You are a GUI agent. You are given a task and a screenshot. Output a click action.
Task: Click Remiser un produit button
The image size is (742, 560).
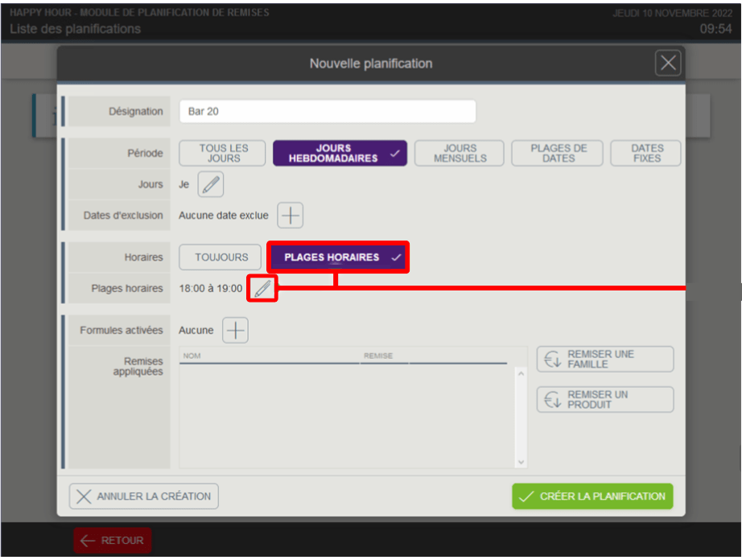[604, 400]
